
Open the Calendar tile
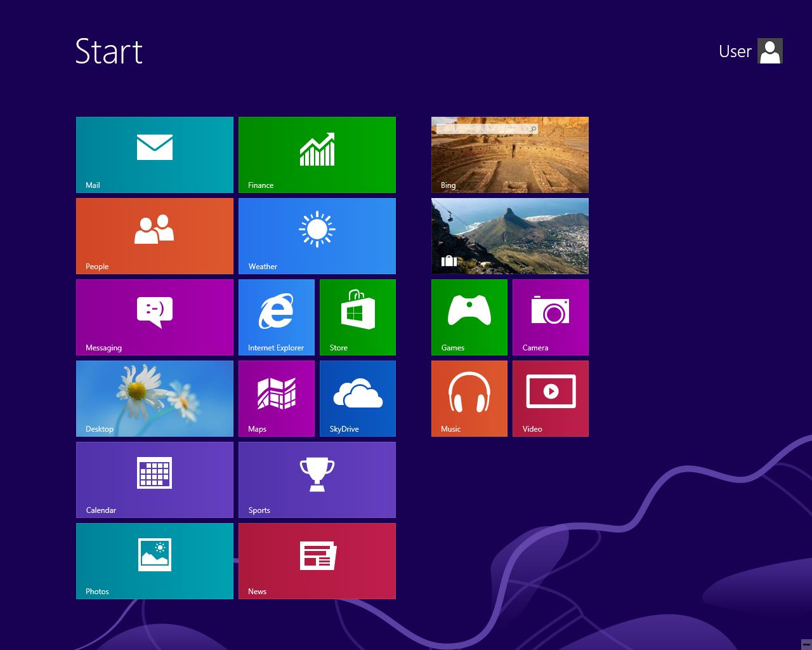tap(155, 480)
